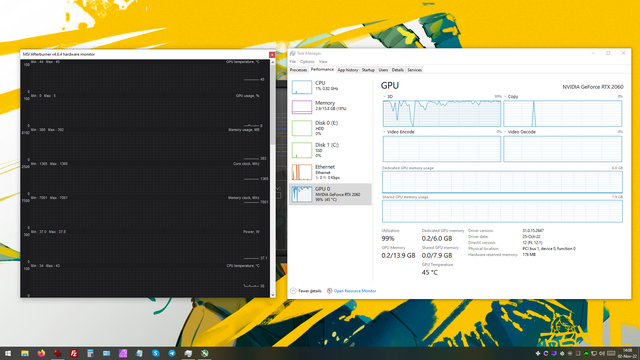640x360 pixels.
Task: Collapse Task Manager with Fewer details
Action: pos(306,291)
